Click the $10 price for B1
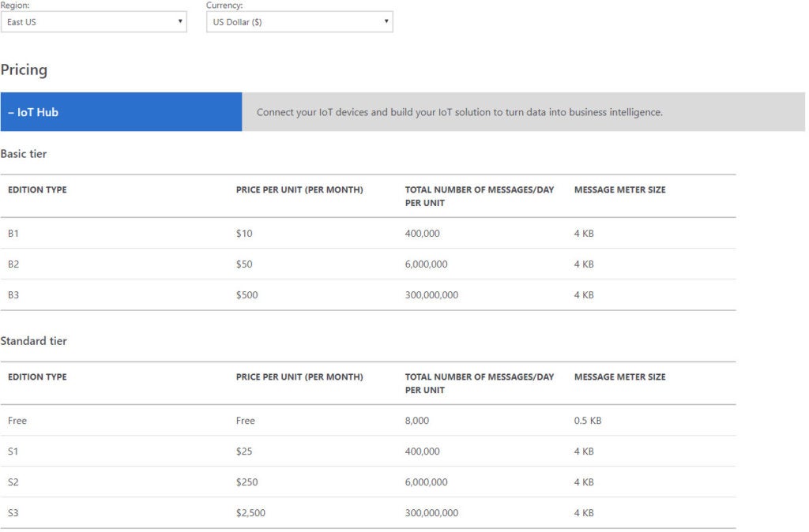Viewport: 809px width, 532px height. pyautogui.click(x=244, y=234)
